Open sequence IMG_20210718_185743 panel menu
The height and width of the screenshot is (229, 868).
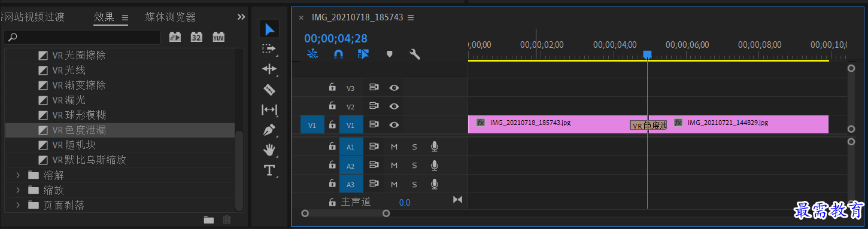tap(411, 17)
